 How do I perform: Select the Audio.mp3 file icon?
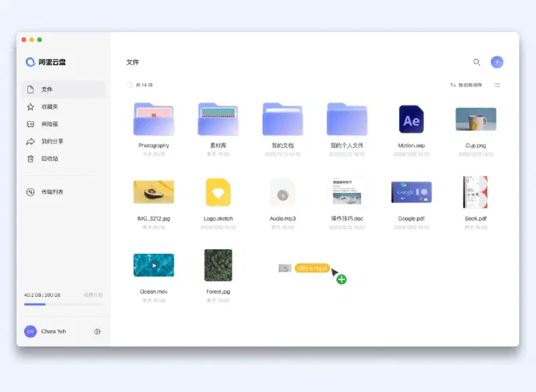click(283, 192)
